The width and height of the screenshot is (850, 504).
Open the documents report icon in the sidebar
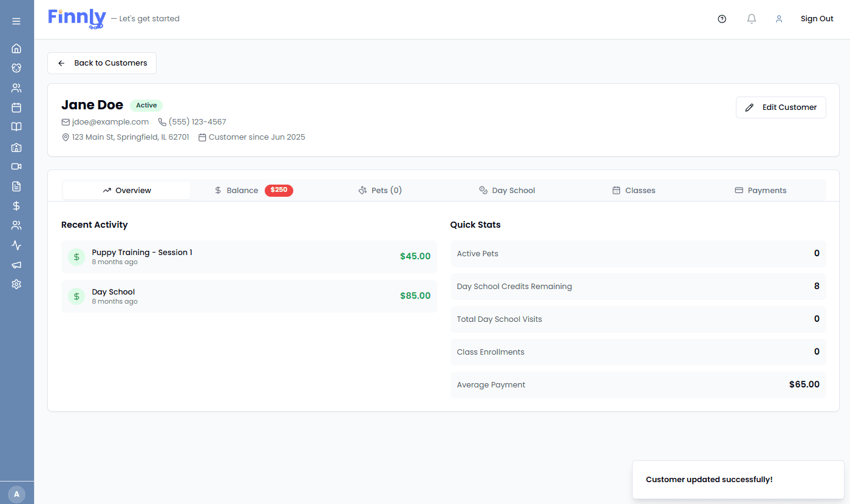tap(16, 186)
